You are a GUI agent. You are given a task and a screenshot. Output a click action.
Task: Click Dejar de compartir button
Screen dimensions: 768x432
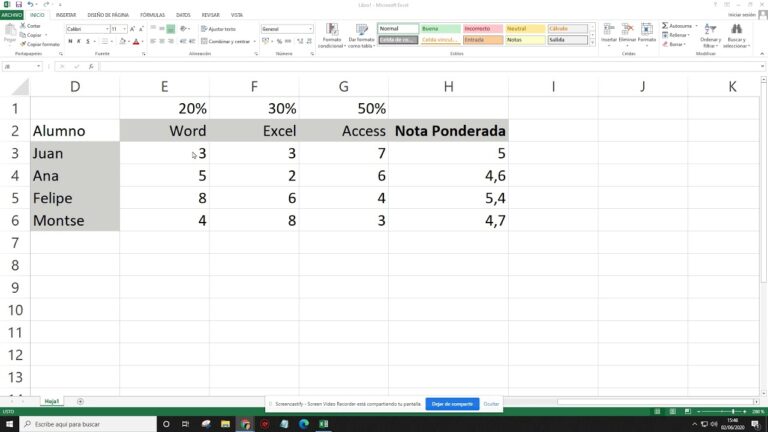pyautogui.click(x=452, y=404)
